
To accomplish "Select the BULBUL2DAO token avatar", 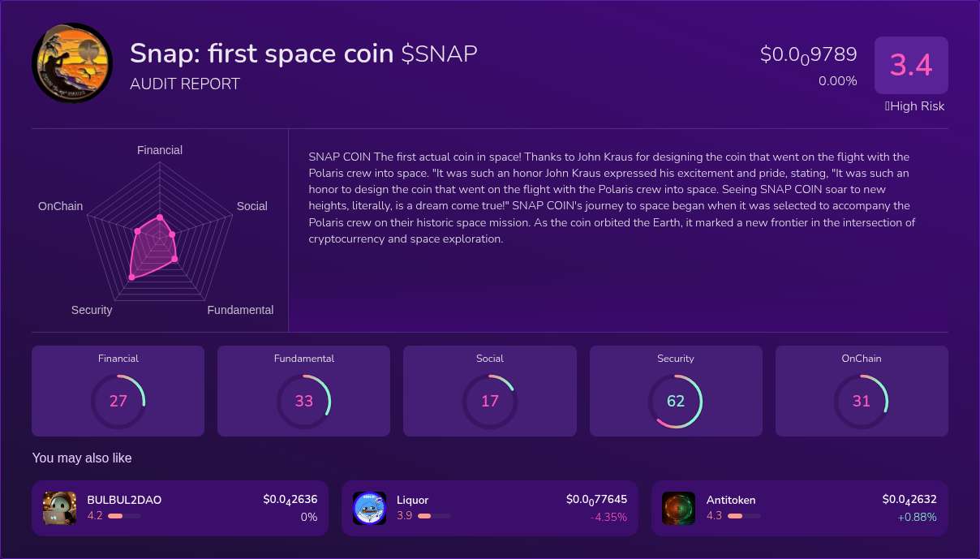I will tap(59, 508).
